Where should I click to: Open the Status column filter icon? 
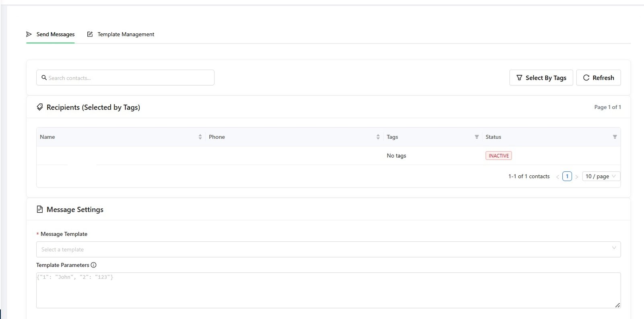tap(615, 137)
